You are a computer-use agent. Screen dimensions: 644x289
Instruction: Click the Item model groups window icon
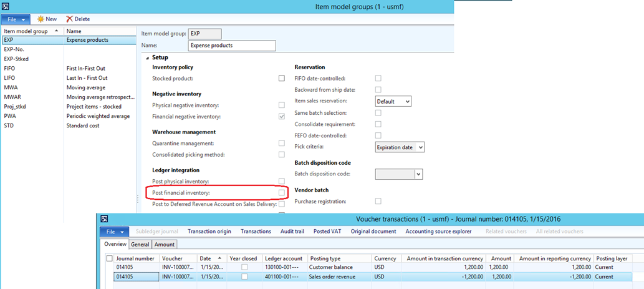tap(6, 6)
